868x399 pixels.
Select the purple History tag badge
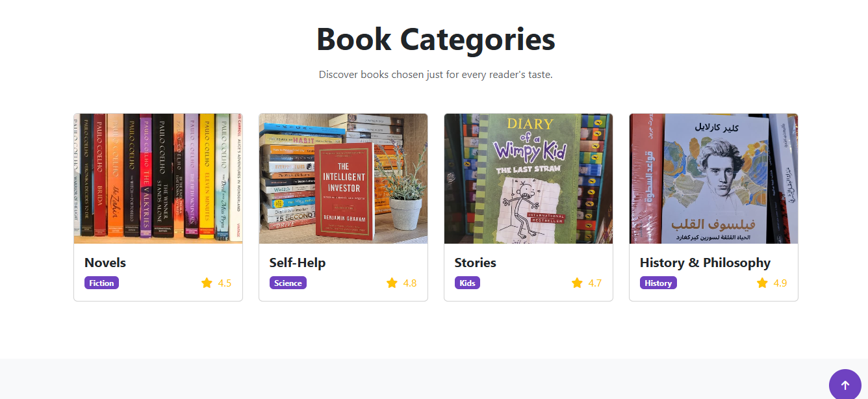click(658, 283)
